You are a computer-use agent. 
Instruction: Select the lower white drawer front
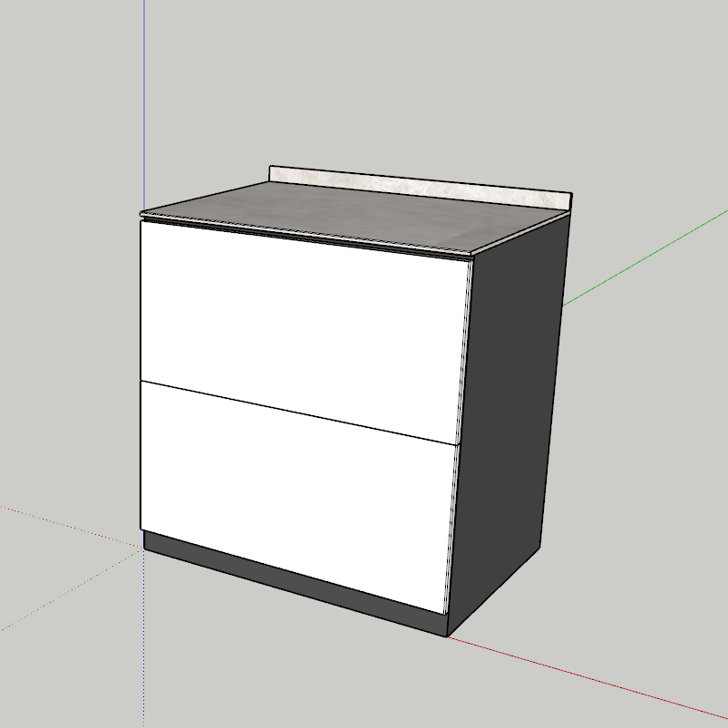click(x=297, y=497)
